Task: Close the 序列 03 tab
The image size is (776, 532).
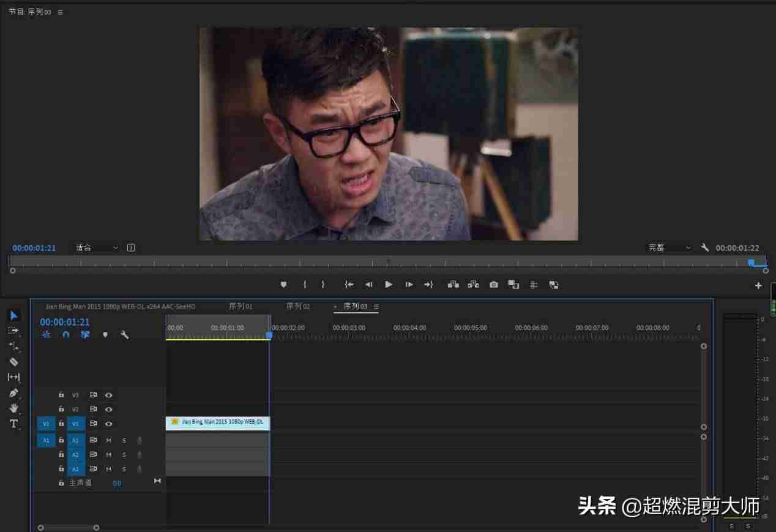Action: pos(335,307)
